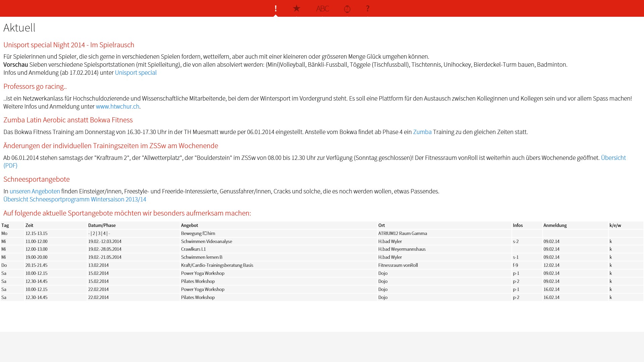
Task: Open the star favorites icon
Action: (297, 8)
